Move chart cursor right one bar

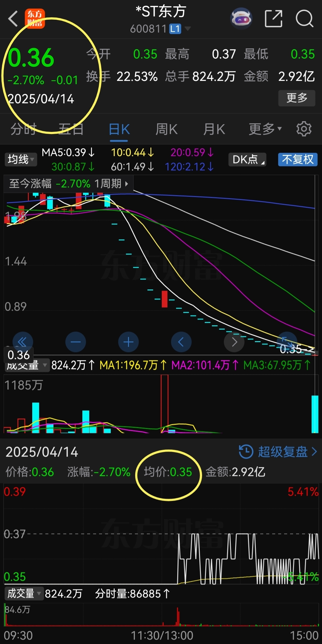[x=234, y=342]
